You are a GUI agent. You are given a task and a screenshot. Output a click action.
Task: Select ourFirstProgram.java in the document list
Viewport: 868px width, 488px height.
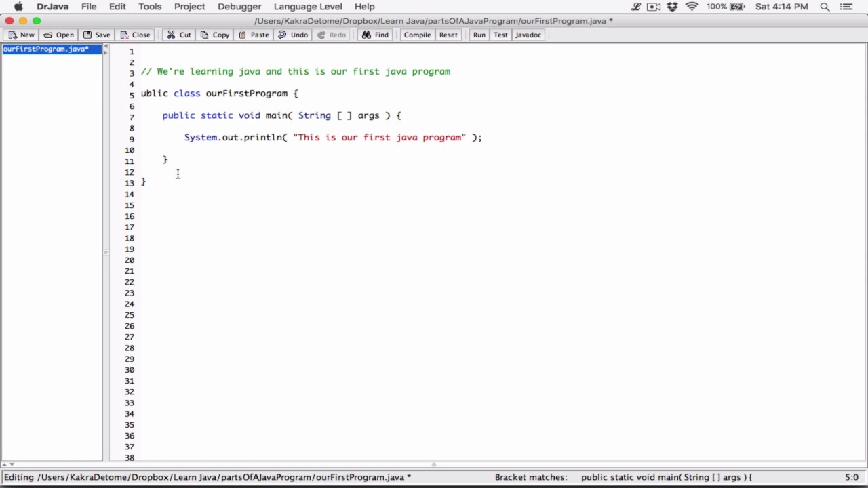(x=52, y=49)
